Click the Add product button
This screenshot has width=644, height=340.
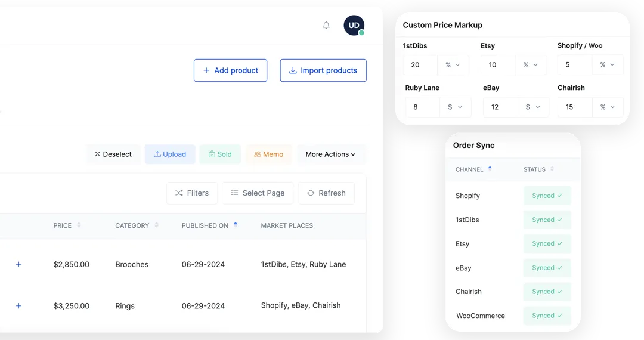click(230, 70)
